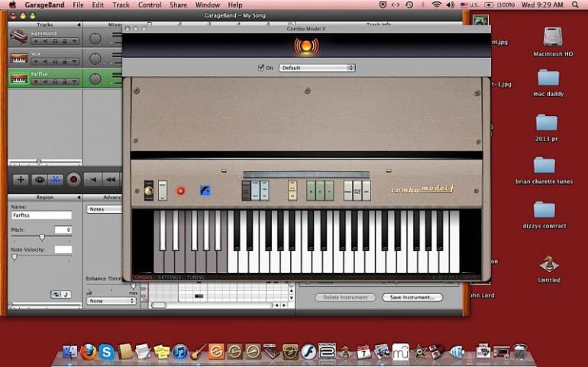
Task: Open the Share menu
Action: tap(178, 5)
